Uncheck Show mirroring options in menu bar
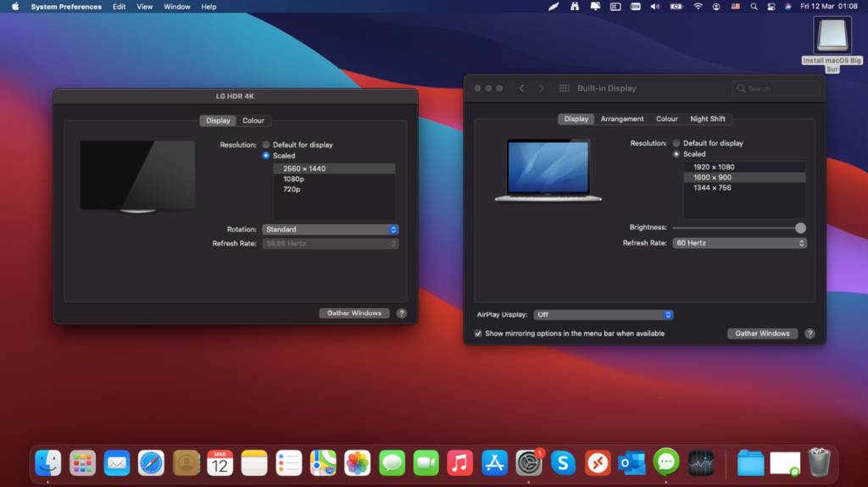Image resolution: width=868 pixels, height=487 pixels. (478, 334)
